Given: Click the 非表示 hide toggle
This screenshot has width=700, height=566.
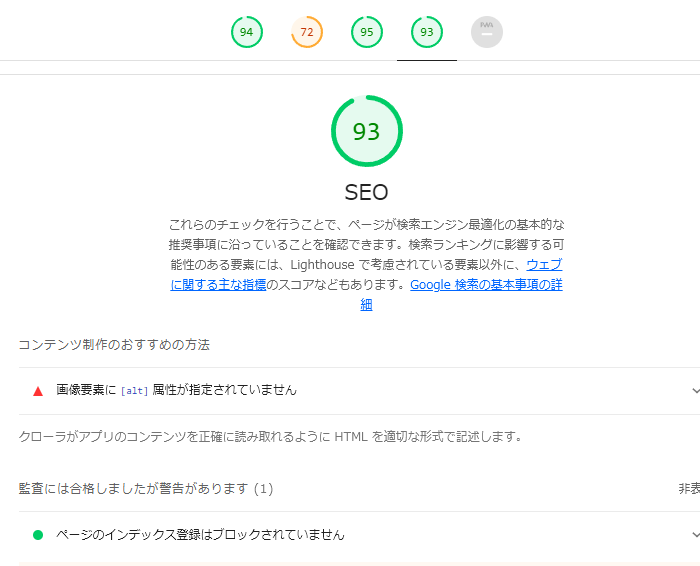Looking at the screenshot, I should 689,488.
